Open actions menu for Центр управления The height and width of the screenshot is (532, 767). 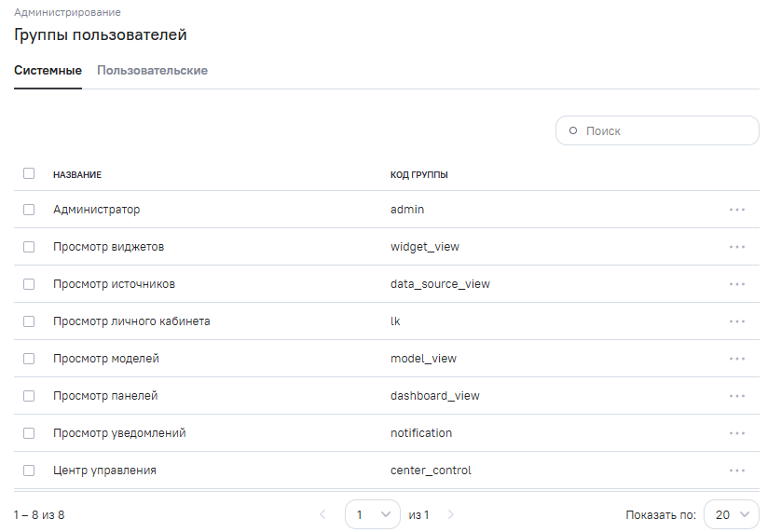coord(737,471)
